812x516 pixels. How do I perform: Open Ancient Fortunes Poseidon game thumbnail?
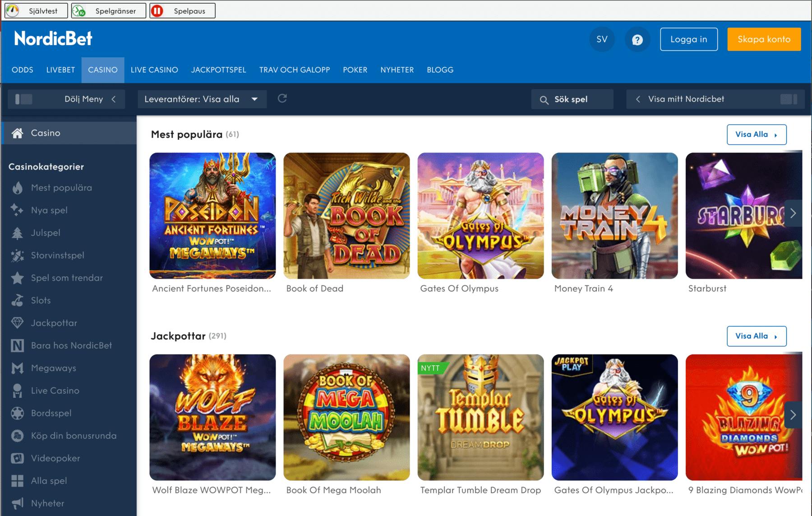[212, 216]
